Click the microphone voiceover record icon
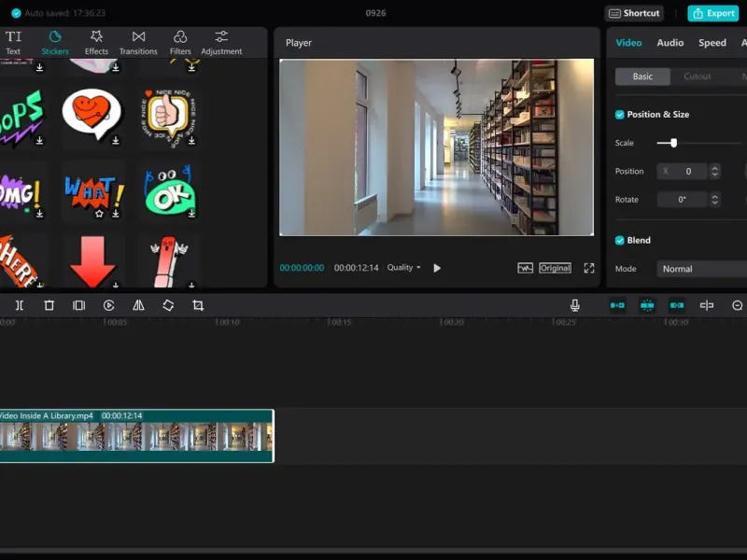Image resolution: width=747 pixels, height=560 pixels. pyautogui.click(x=575, y=305)
